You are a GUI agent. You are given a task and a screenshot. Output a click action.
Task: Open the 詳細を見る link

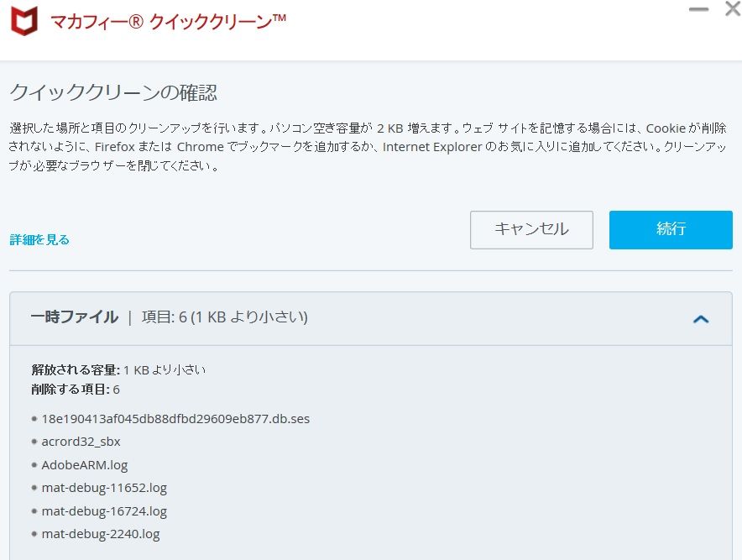[x=39, y=239]
